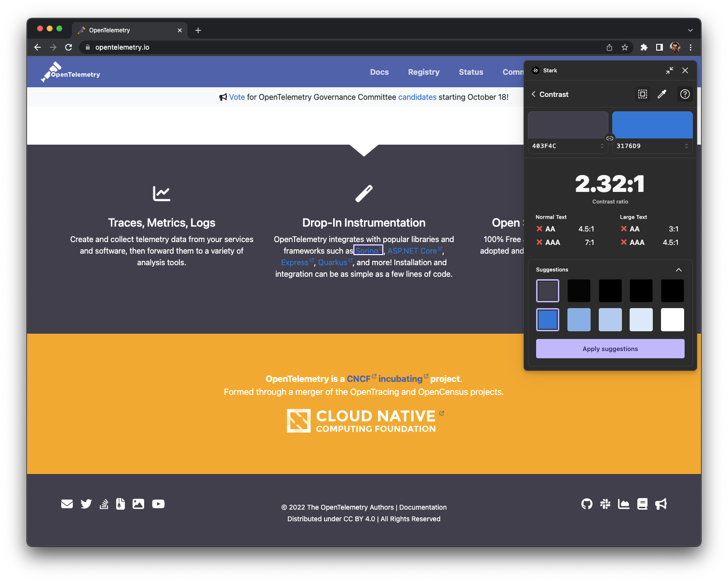Click the swap colors link icon
728x582 pixels.
tap(610, 138)
